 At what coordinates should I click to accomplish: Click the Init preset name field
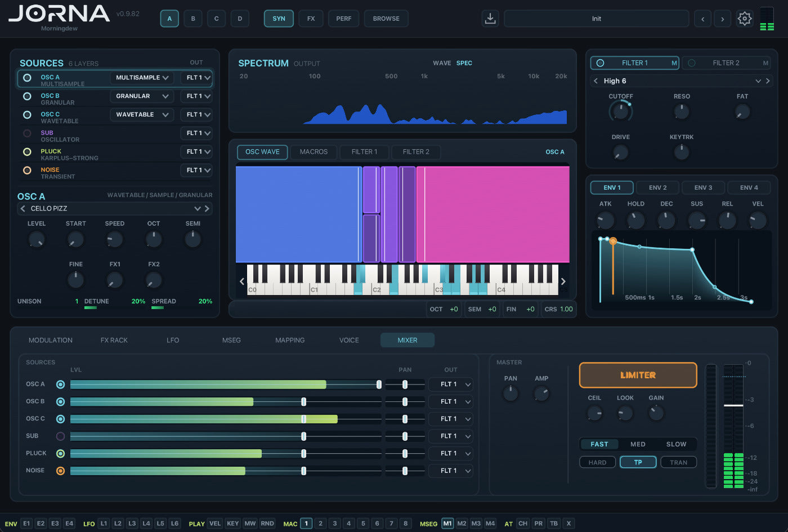596,19
